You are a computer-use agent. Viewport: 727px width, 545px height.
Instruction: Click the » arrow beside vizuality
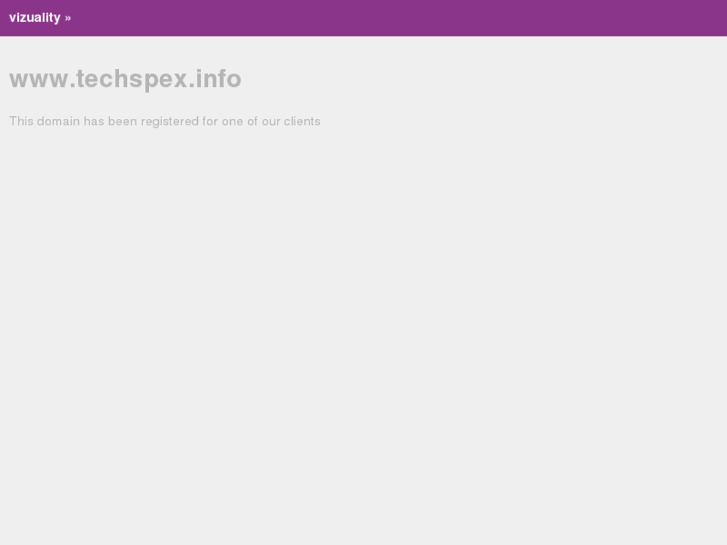coord(68,19)
